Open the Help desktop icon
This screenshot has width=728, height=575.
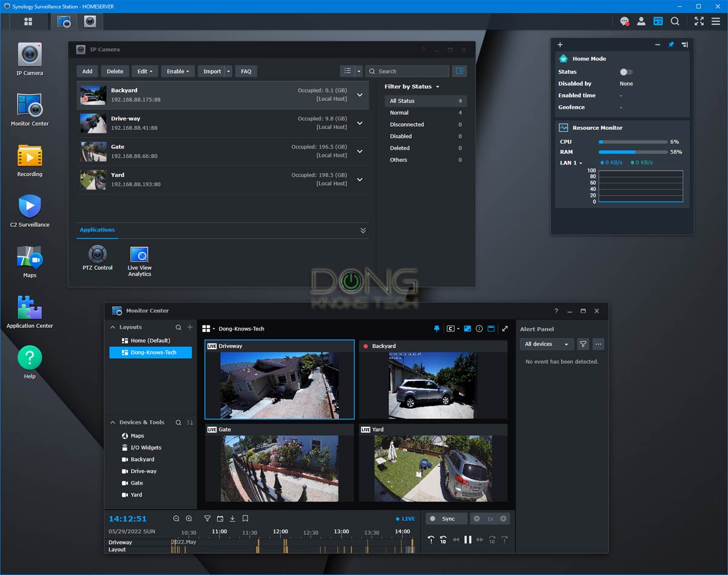pos(29,362)
